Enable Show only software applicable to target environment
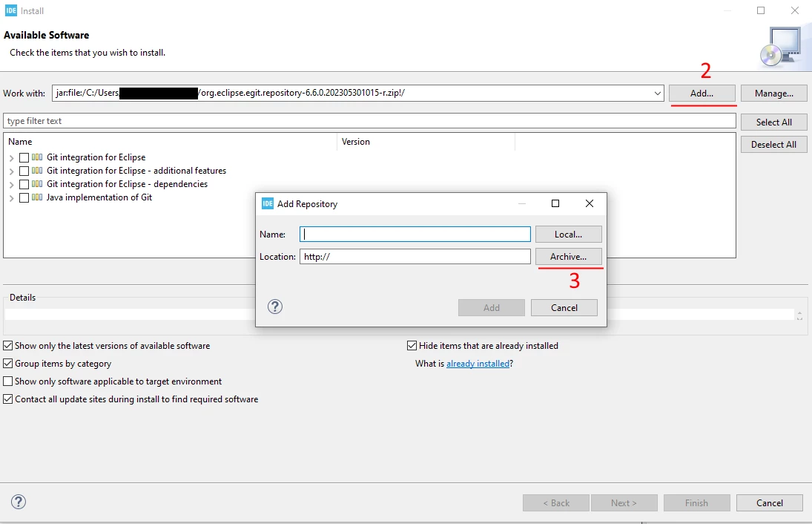Screen dimensions: 812x524 (x=7, y=381)
